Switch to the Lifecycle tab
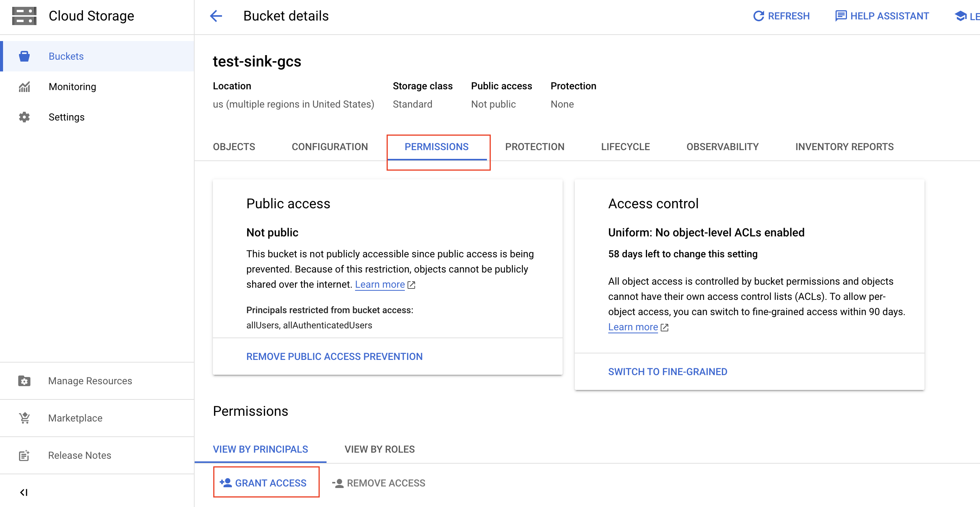 tap(625, 147)
